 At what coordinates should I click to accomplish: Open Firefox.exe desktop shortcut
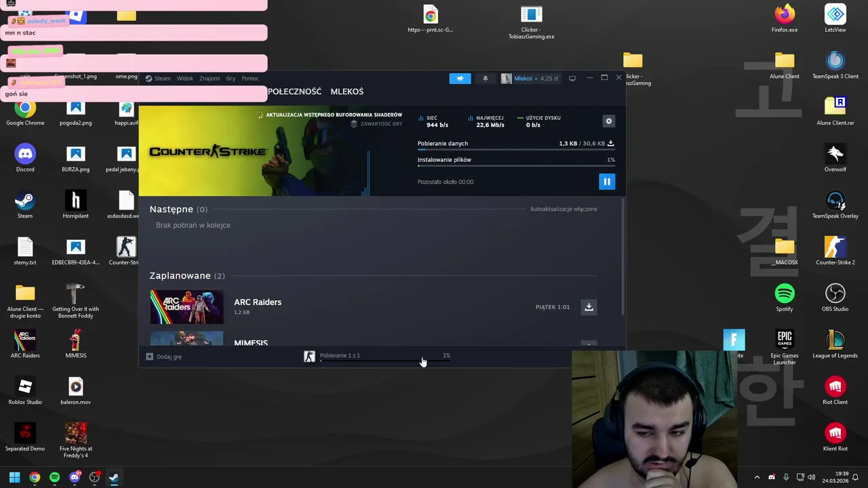click(x=785, y=19)
